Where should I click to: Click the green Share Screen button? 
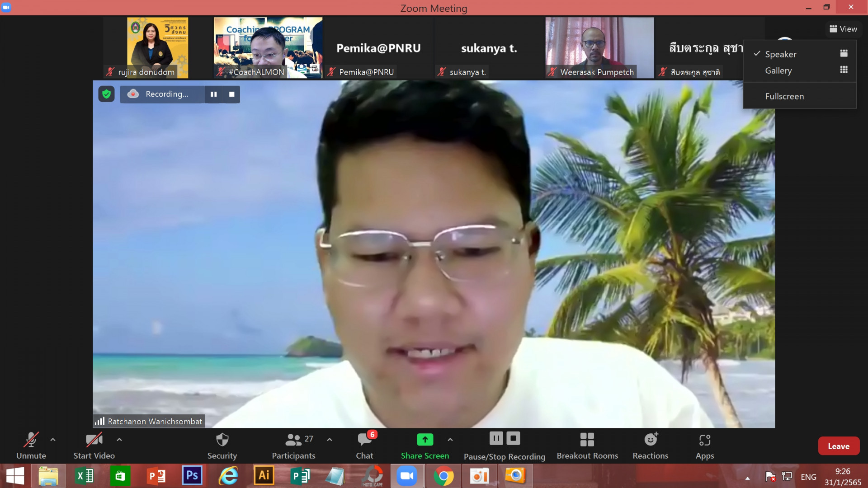tap(425, 446)
